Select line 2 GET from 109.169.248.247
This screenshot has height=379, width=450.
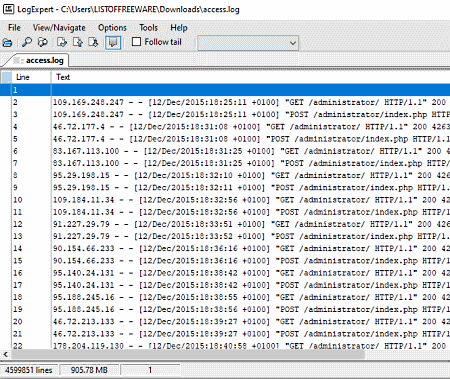[225, 102]
